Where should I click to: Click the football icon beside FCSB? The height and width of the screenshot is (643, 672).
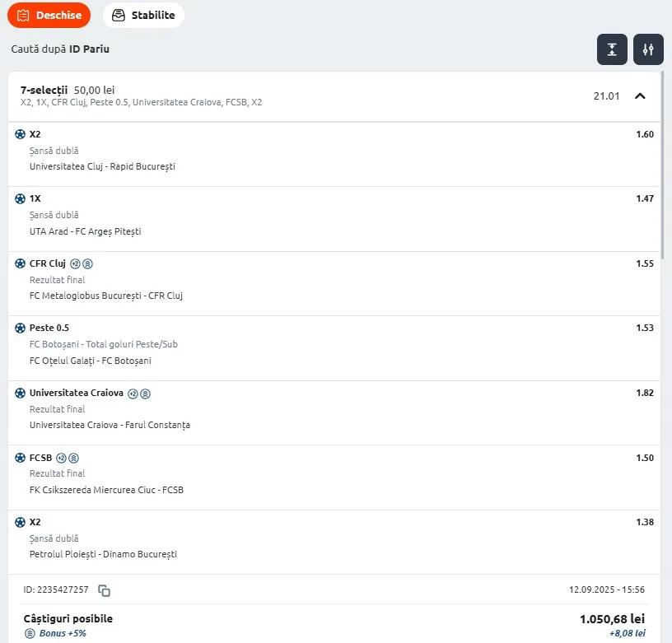[x=20, y=458]
